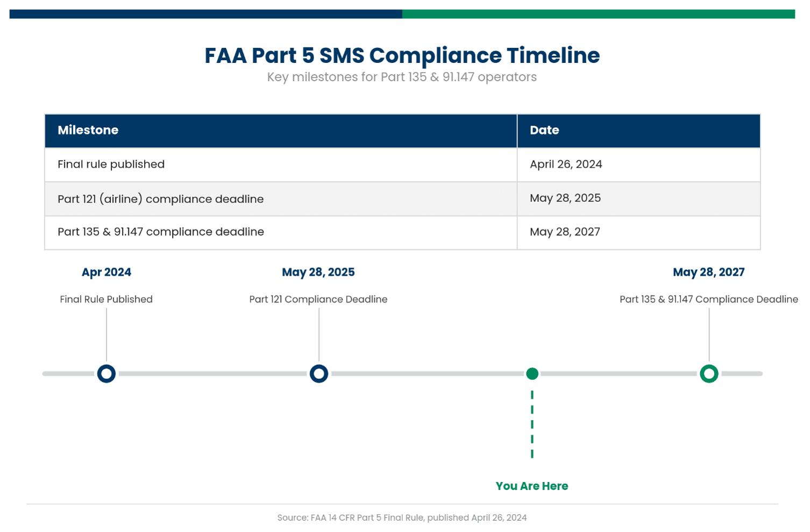Click the 'Date' column header
This screenshot has height=532, width=810.
coord(639,131)
